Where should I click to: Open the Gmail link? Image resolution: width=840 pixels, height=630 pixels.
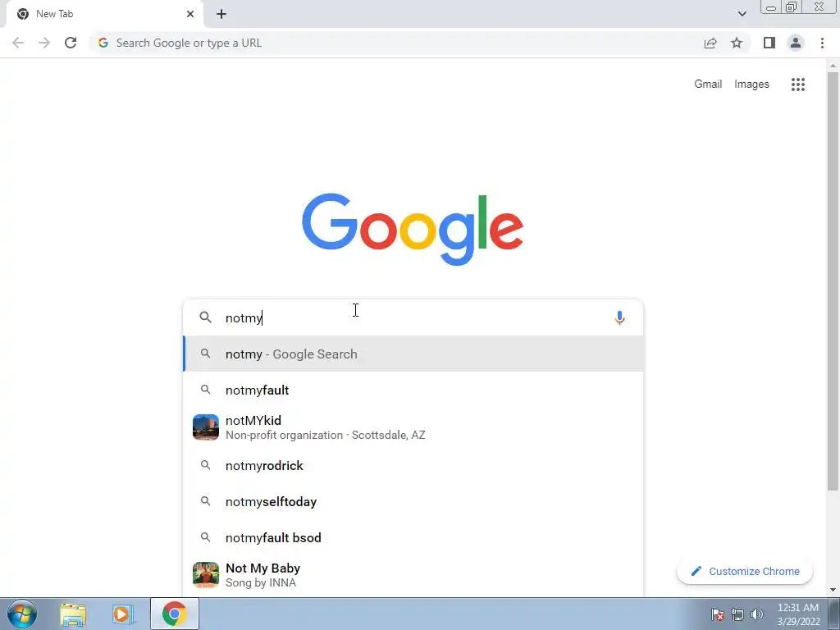coord(708,84)
